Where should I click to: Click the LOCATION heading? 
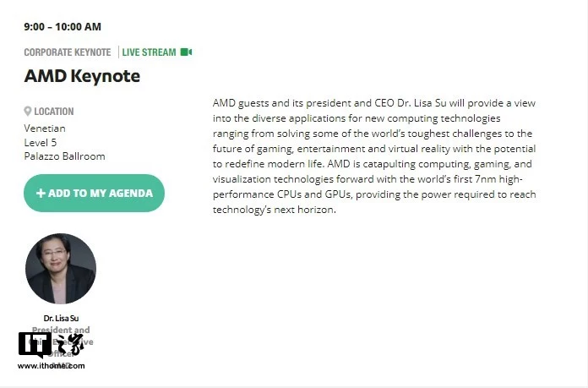tap(54, 112)
